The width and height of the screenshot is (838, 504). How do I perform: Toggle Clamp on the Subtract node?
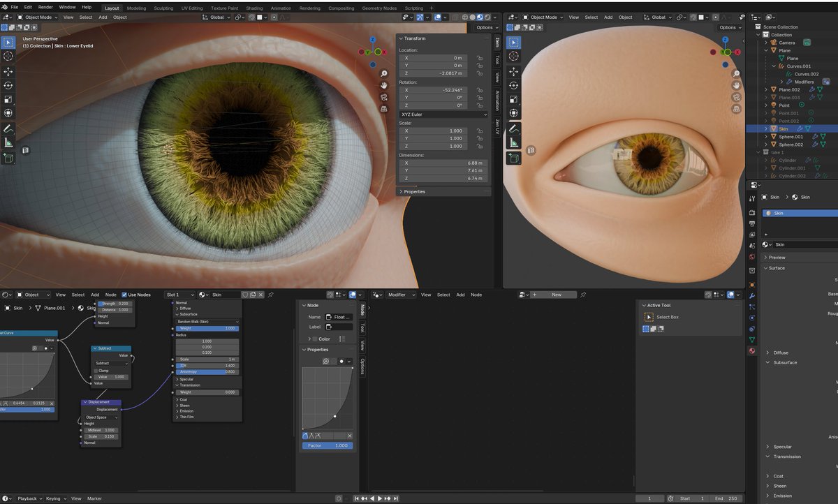click(x=96, y=371)
